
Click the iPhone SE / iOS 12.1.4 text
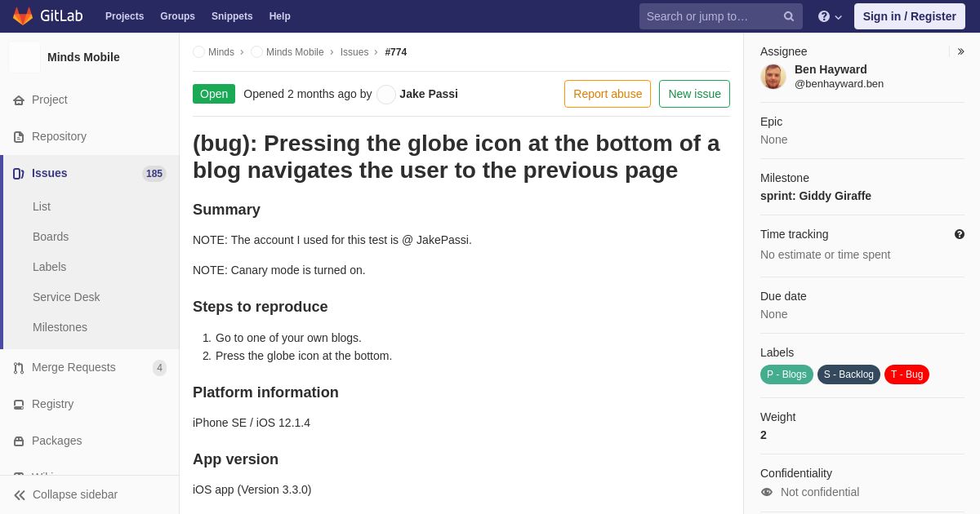252,423
